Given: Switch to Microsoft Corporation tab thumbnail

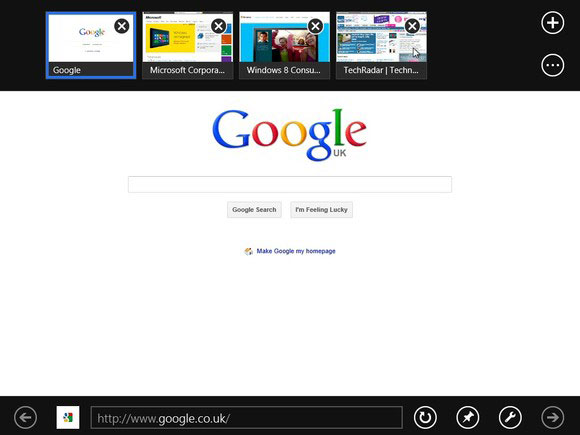Looking at the screenshot, I should click(x=188, y=45).
